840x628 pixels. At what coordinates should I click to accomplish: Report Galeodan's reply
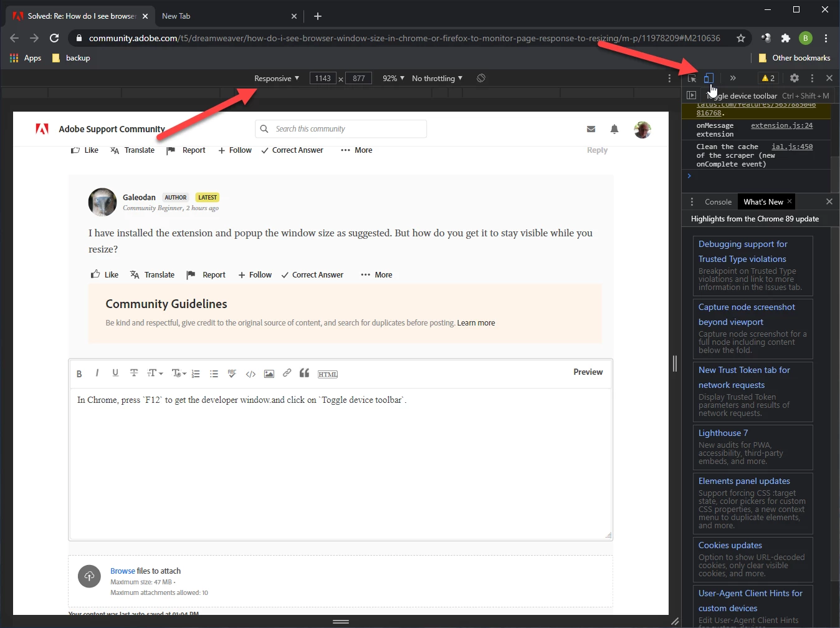[x=206, y=274]
